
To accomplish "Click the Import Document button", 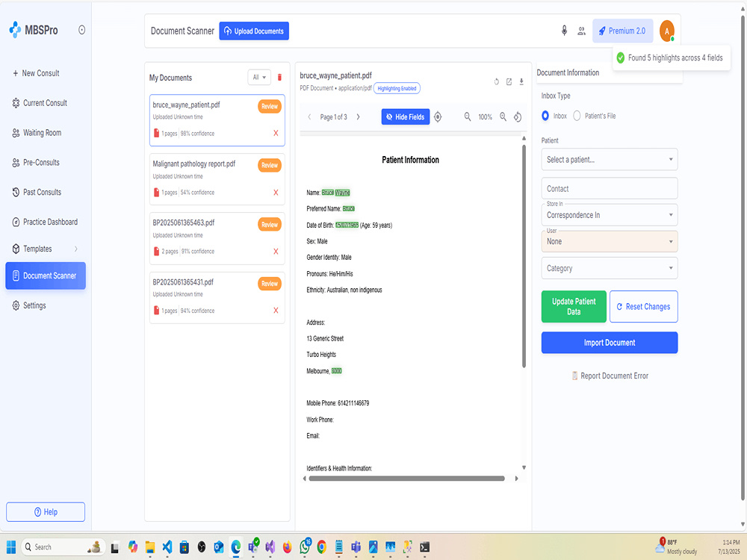I will tap(610, 343).
